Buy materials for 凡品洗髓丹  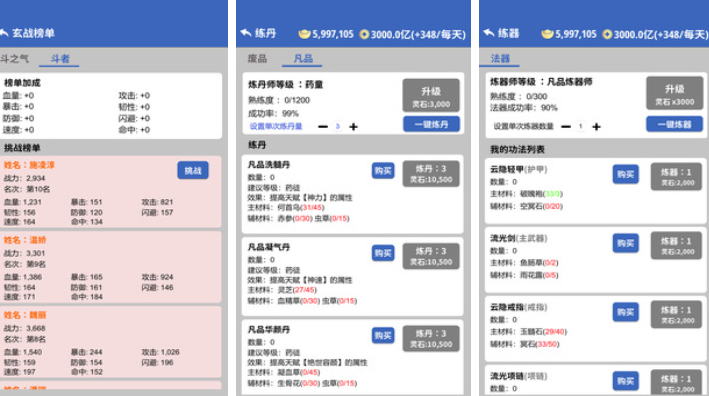coord(383,171)
